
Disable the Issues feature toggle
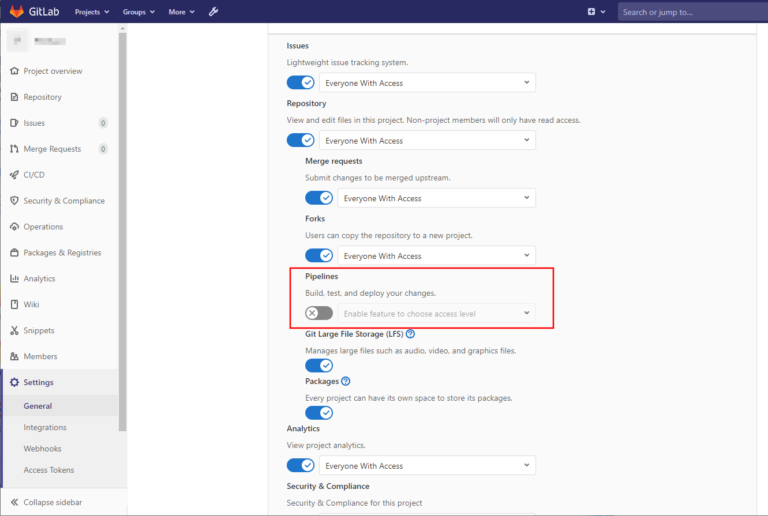point(301,83)
